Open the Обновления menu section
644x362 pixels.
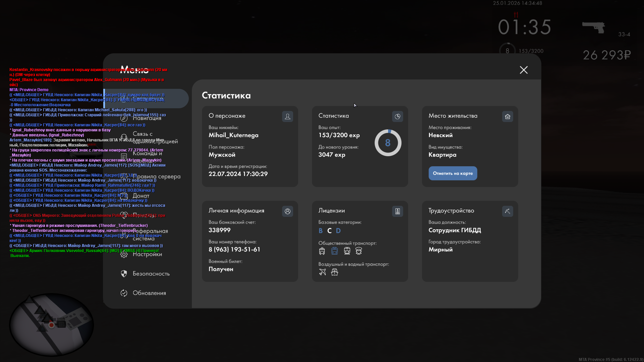click(149, 293)
